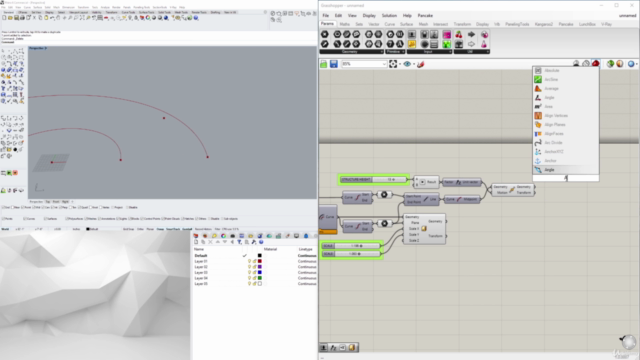Toggle the Project osnap checkbox in Rhino
The height and width of the screenshot is (360, 640).
click(x=113, y=207)
